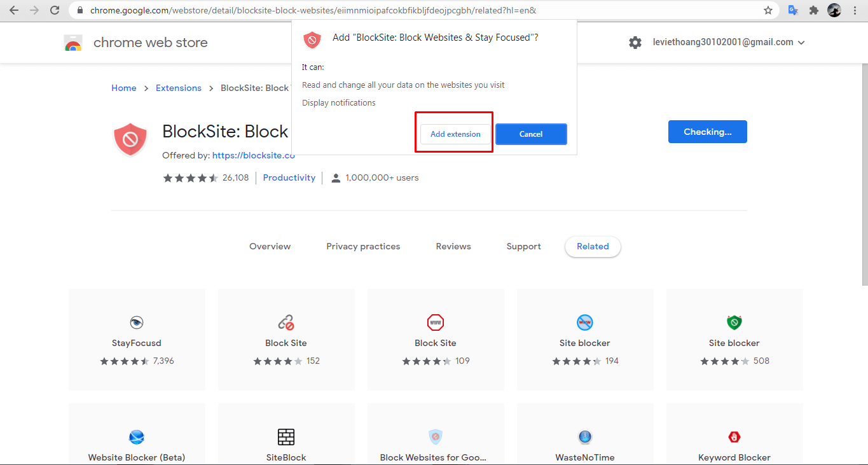Viewport: 868px width, 465px height.
Task: Click the chrome web store title text
Action: pyautogui.click(x=151, y=43)
